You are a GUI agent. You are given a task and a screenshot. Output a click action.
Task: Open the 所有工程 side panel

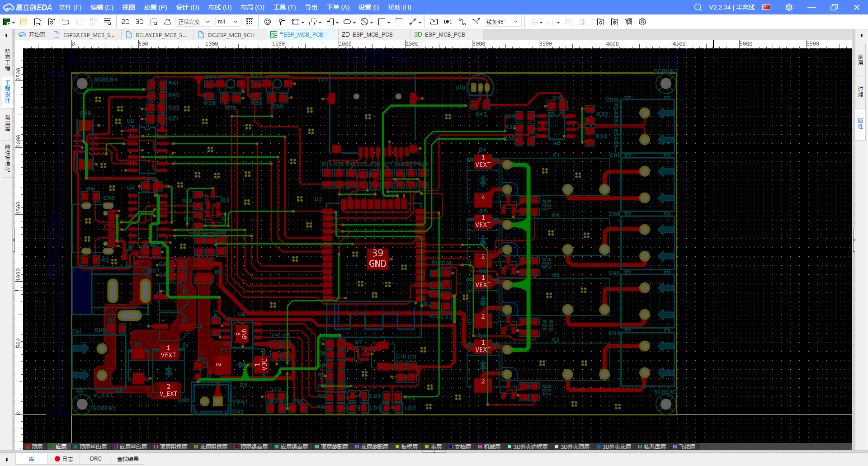[8, 60]
